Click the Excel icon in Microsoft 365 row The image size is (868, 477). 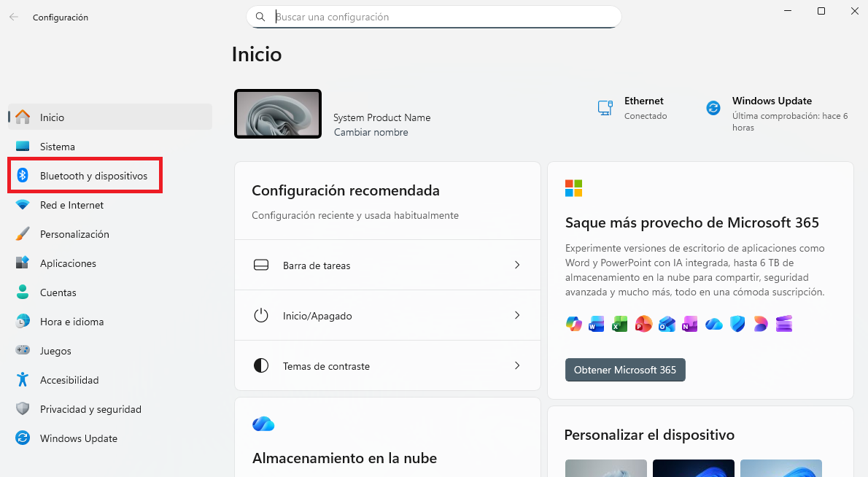620,324
